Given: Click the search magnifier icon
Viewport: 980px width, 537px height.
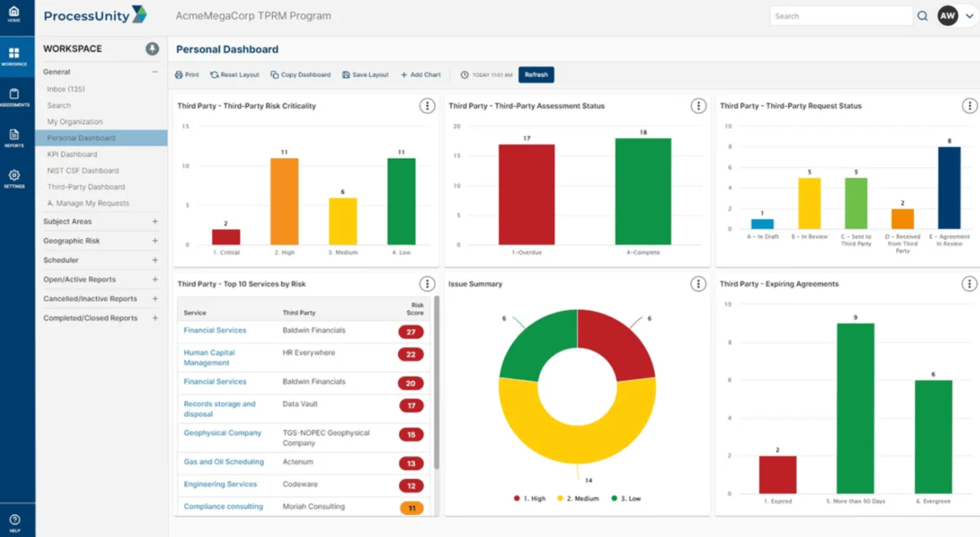Looking at the screenshot, I should click(922, 15).
